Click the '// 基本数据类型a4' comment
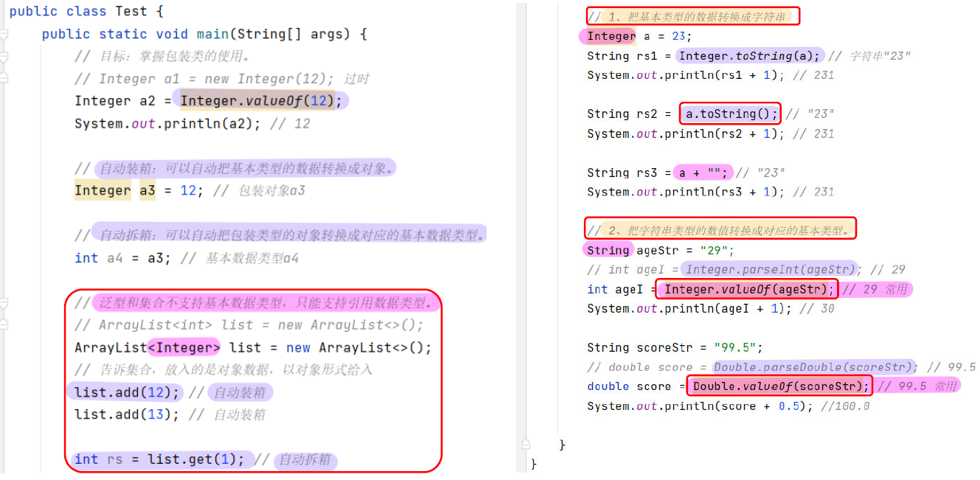980x480 pixels. point(240,258)
